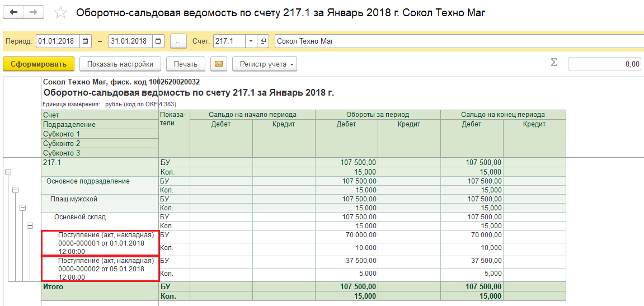Expand the account 217.1 dropdown arrow
The width and height of the screenshot is (644, 306).
point(251,41)
